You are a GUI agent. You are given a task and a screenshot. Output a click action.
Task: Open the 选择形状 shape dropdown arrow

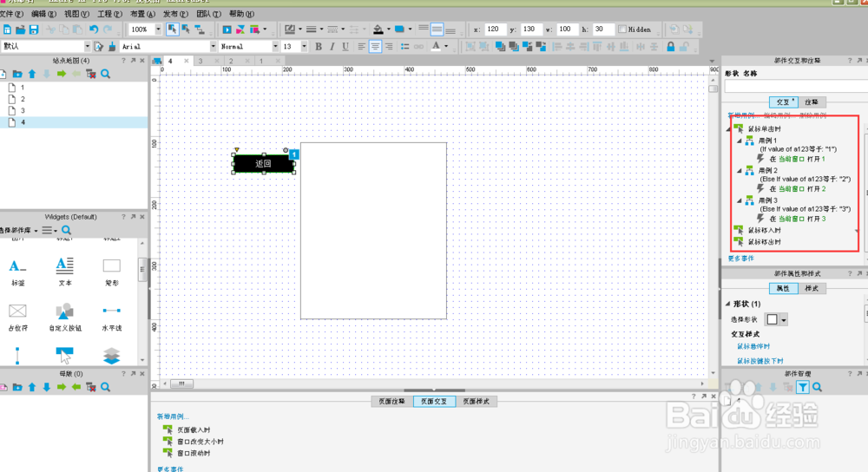(x=783, y=319)
